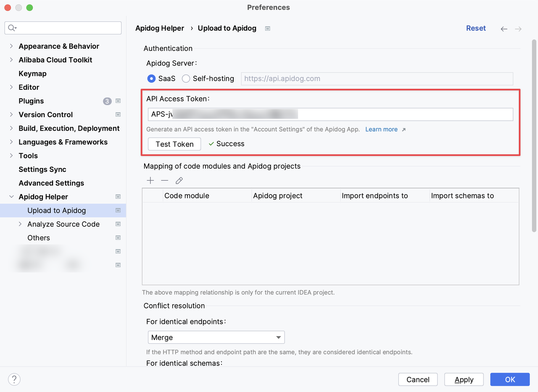This screenshot has height=392, width=538.
Task: Click the project icon on Apidog Helper row
Action: [118, 197]
